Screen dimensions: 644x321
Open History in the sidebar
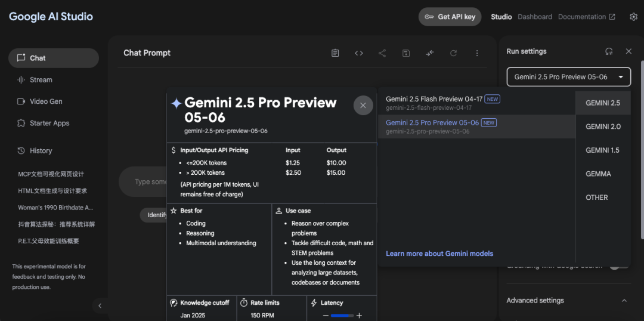pyautogui.click(x=54, y=151)
